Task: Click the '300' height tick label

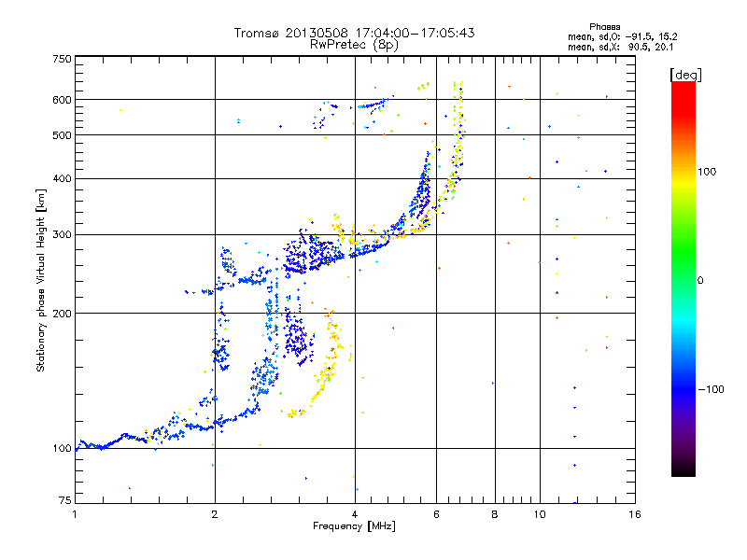Action: 62,234
